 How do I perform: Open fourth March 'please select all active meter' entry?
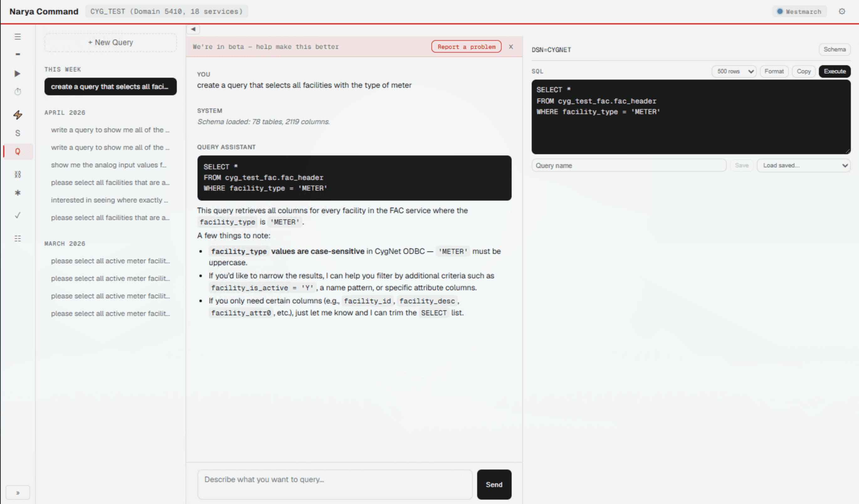pyautogui.click(x=110, y=313)
